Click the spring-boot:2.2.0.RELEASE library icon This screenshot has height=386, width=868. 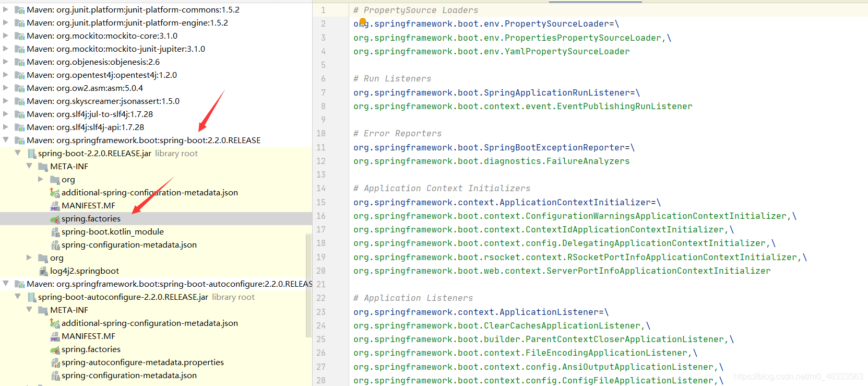20,141
